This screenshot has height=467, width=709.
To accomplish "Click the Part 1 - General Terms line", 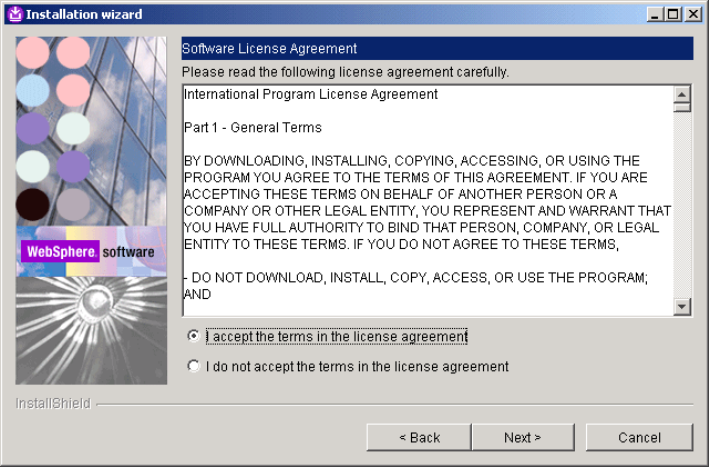I will coord(253,128).
